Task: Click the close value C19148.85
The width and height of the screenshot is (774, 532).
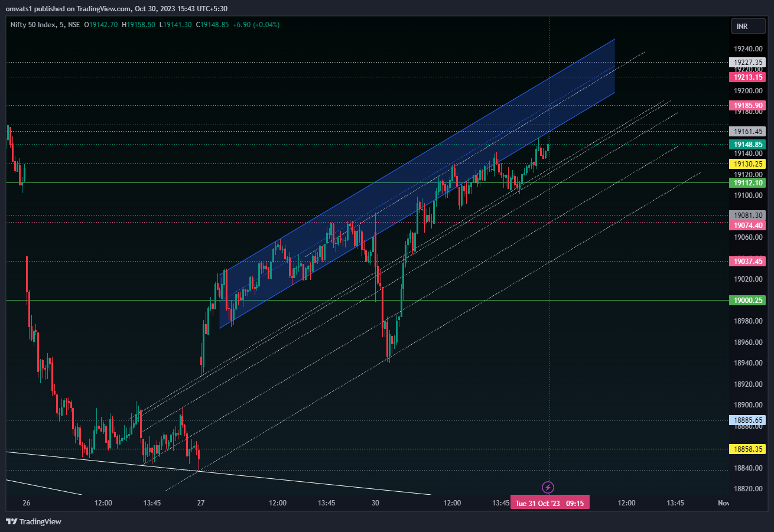Action: (x=213, y=25)
